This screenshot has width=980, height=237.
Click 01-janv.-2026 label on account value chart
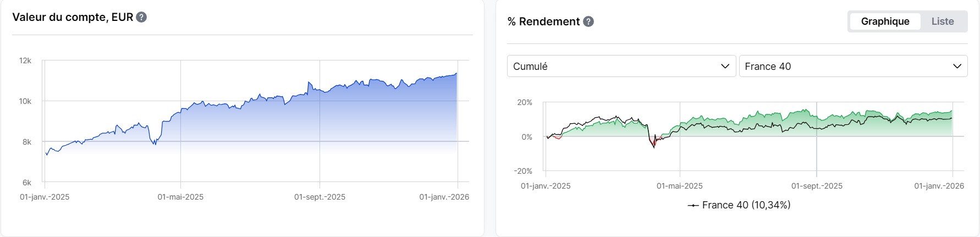tap(444, 197)
